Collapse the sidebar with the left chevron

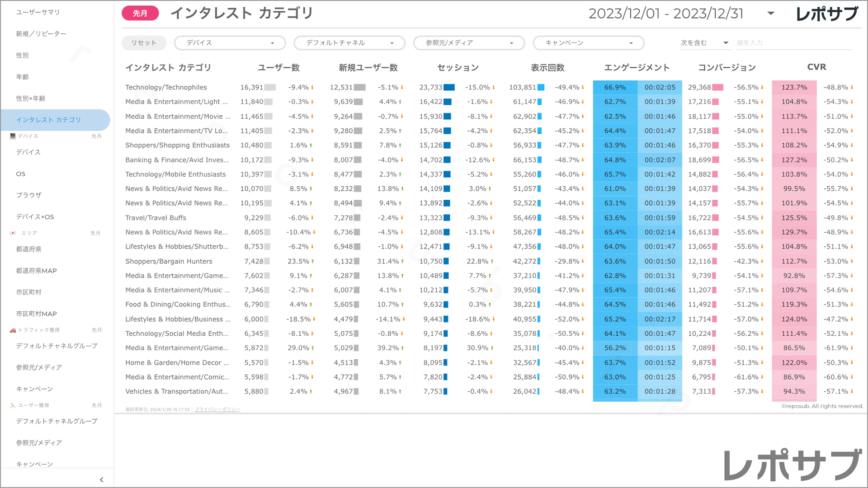click(101, 480)
